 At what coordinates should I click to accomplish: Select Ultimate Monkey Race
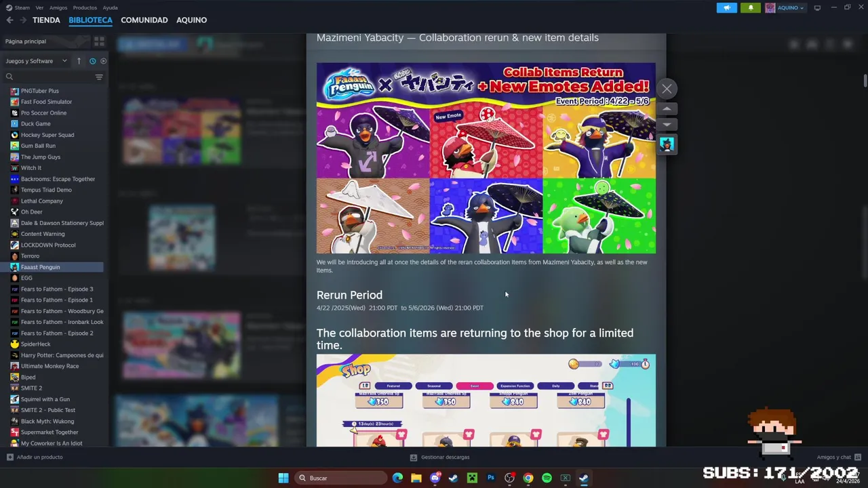click(50, 366)
